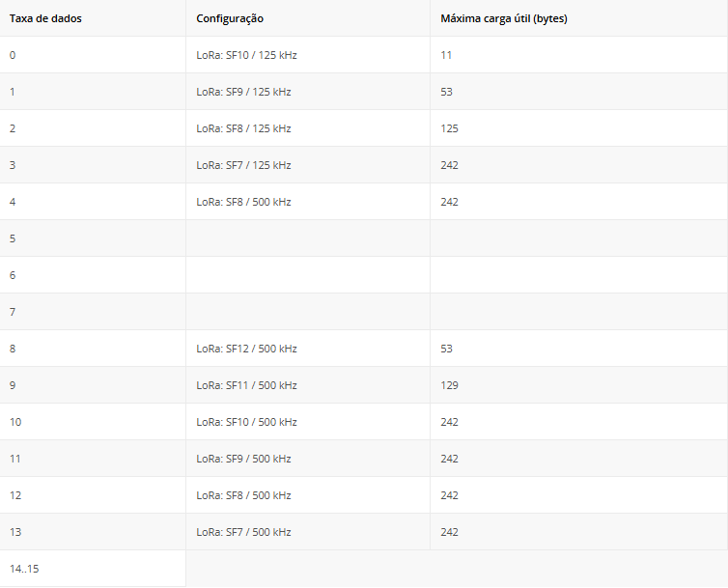Screen dimensions: 728x588
Task: Choose the "LoRa: SF10 / 500 kHz" configuration
Action: [246, 422]
